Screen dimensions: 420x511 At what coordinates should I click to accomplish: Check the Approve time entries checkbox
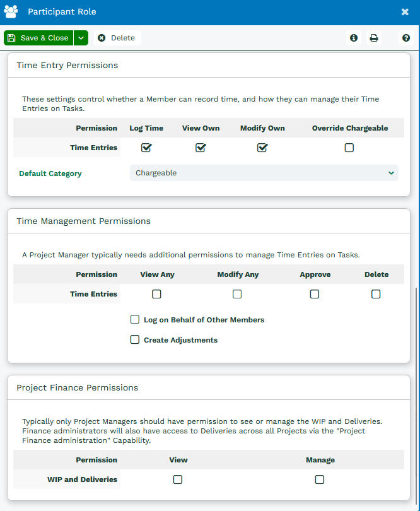point(315,294)
